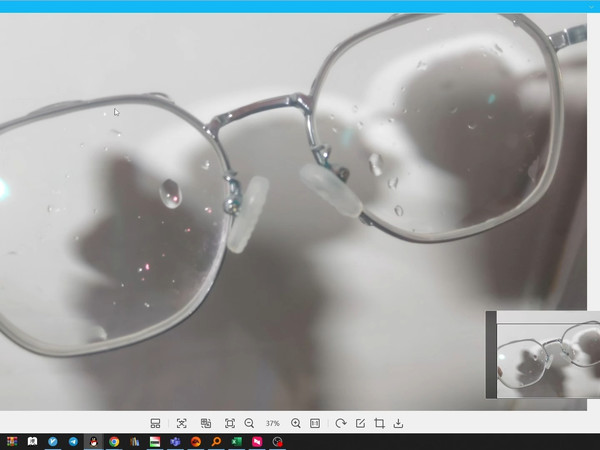Rotate the image clockwise
This screenshot has height=450, width=600.
click(341, 424)
